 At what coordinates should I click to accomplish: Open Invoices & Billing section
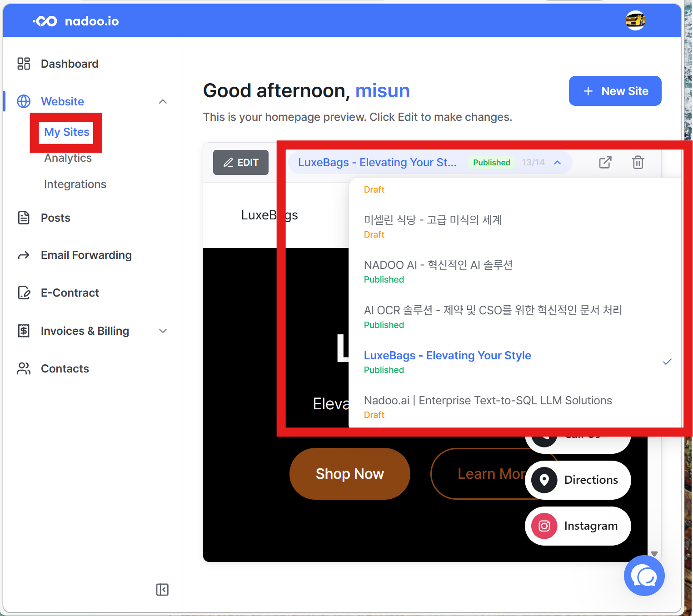click(85, 331)
